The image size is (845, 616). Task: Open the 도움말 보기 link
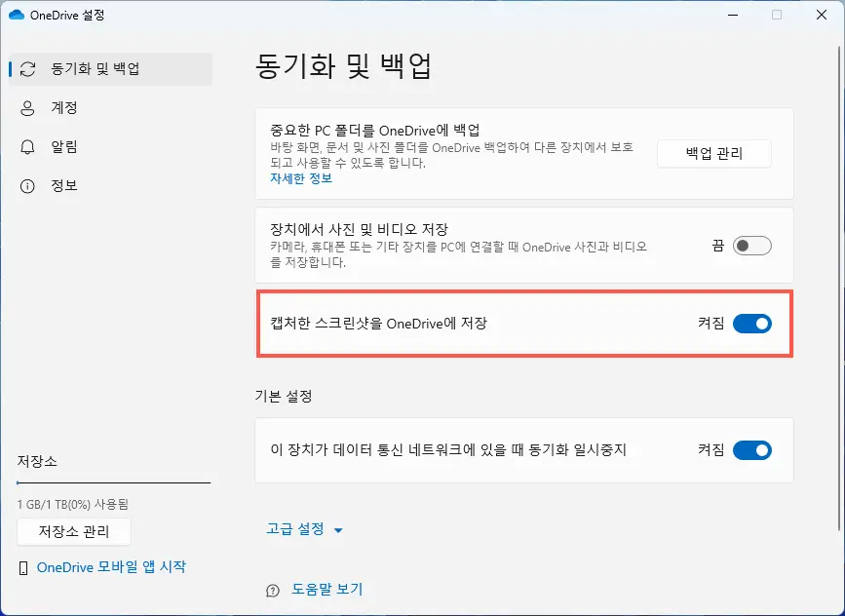(x=327, y=589)
